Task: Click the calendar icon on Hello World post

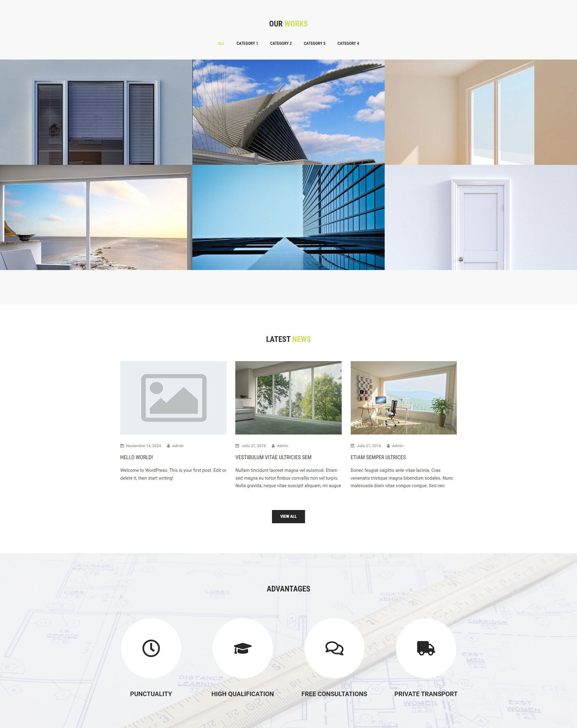Action: tap(122, 445)
